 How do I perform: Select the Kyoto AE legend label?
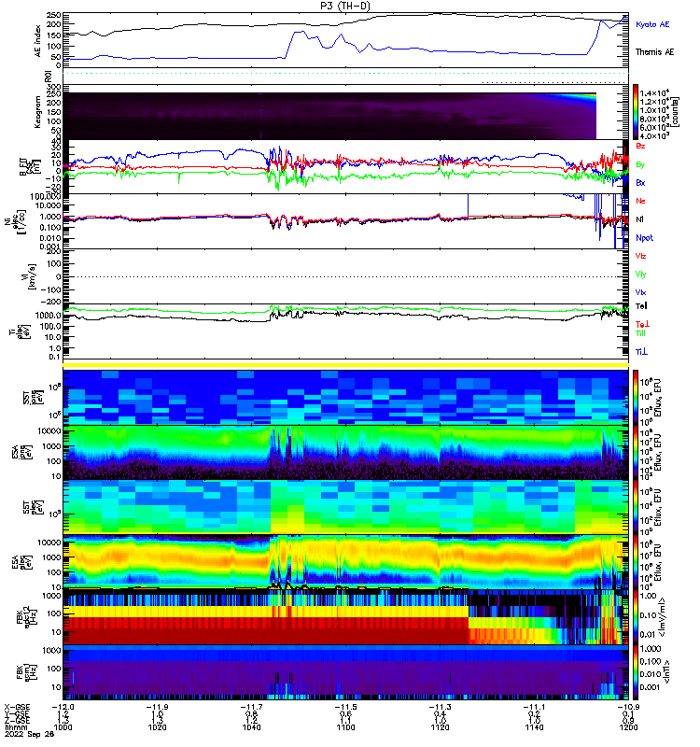pyautogui.click(x=652, y=24)
